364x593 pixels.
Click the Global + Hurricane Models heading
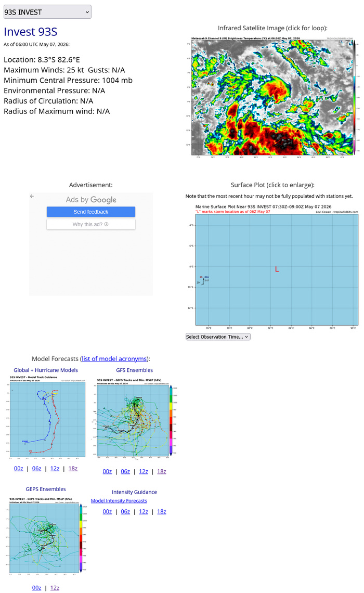(x=46, y=370)
